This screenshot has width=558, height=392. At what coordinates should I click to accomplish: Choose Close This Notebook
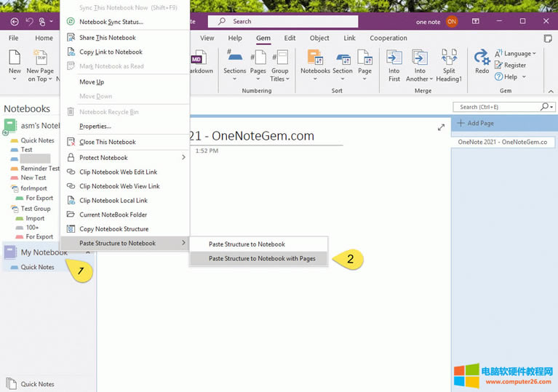tap(125, 142)
